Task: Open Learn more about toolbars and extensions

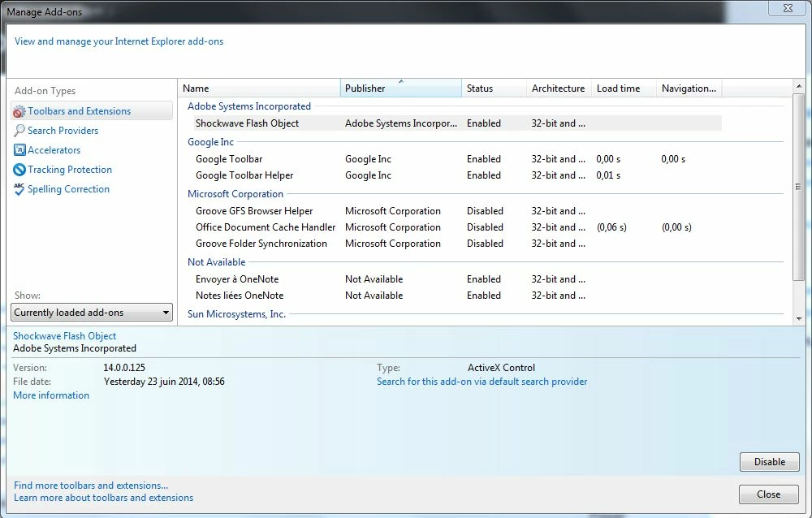Action: pos(104,497)
